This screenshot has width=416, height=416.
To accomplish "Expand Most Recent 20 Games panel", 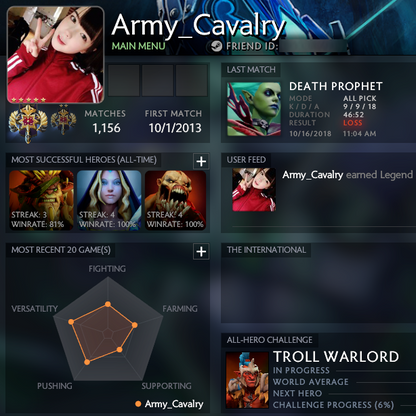I will pyautogui.click(x=201, y=251).
